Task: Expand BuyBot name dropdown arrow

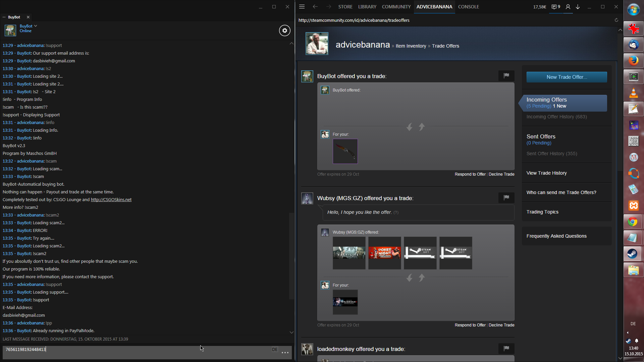Action: click(36, 26)
